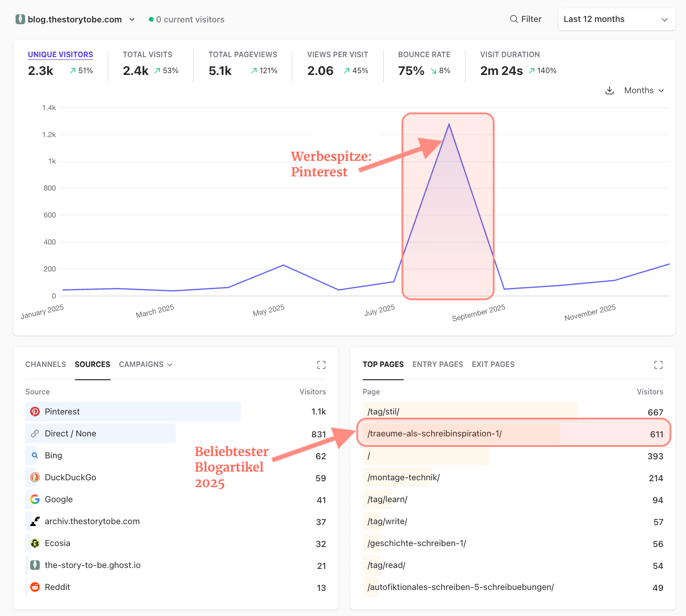Open the Months interval dropdown

click(643, 90)
